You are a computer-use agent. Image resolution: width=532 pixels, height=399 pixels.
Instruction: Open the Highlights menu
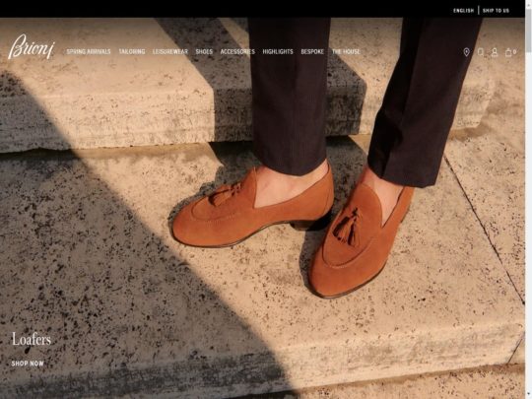pyautogui.click(x=278, y=51)
